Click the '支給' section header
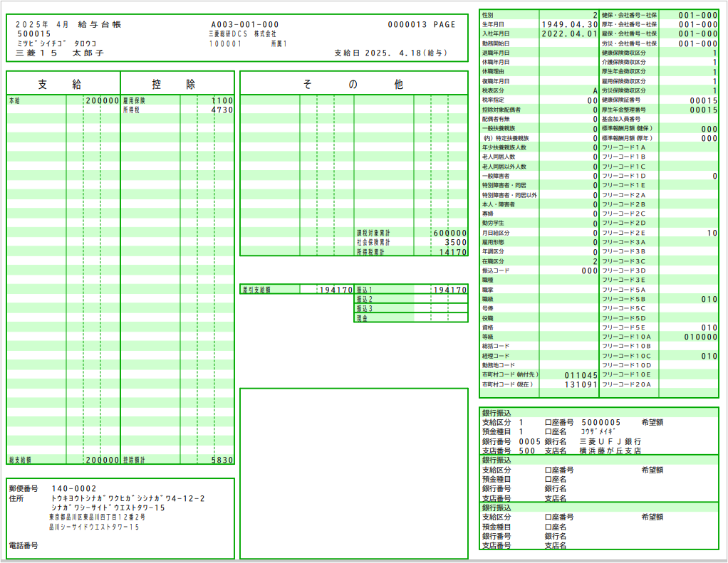 [x=59, y=85]
